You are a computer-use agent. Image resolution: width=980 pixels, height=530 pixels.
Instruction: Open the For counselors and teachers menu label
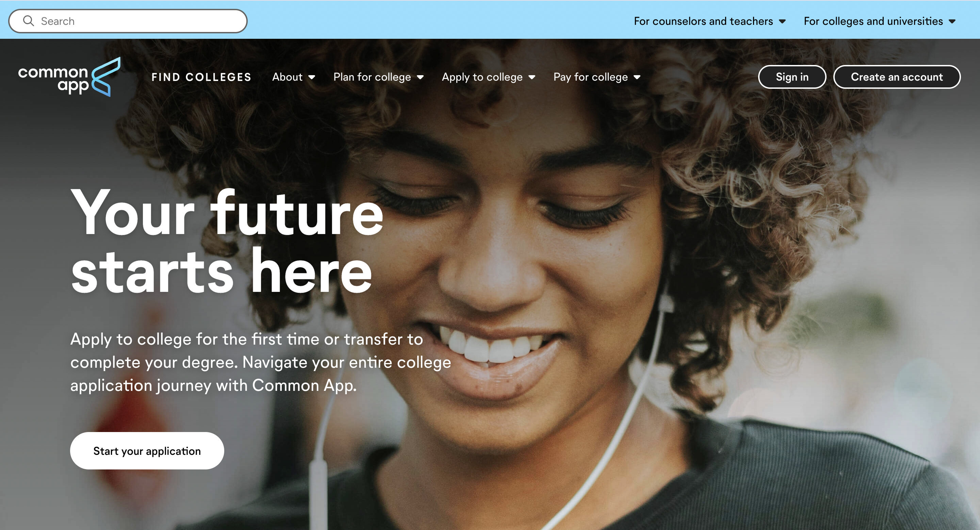coord(703,21)
